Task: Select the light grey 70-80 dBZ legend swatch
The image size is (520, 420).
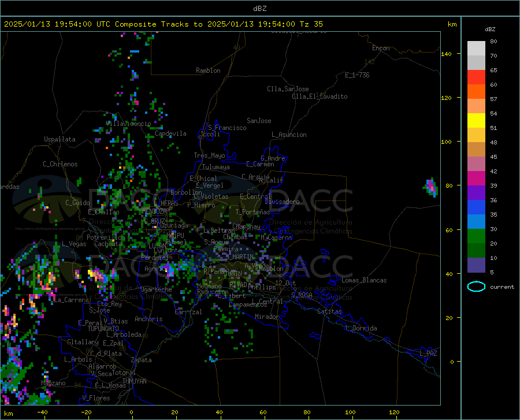Action: coord(476,49)
